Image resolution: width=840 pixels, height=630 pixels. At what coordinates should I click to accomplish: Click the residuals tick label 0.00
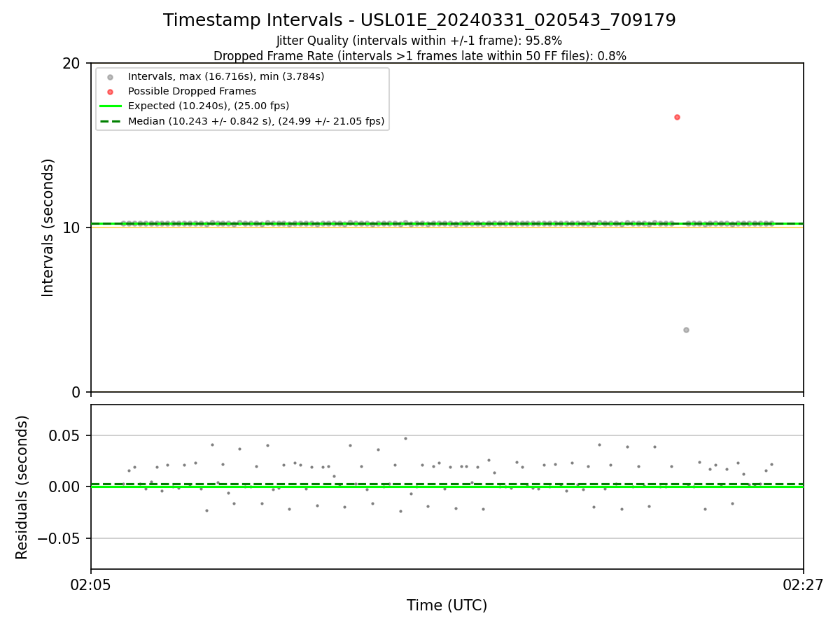click(x=64, y=486)
